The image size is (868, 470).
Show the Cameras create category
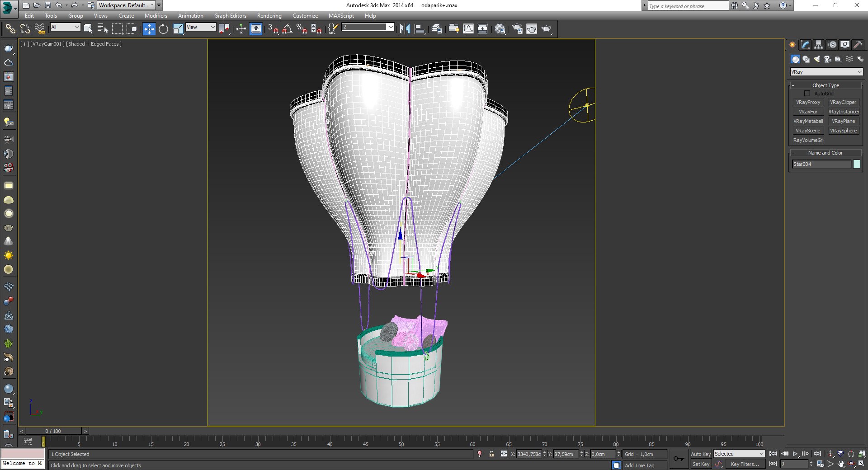tap(827, 59)
